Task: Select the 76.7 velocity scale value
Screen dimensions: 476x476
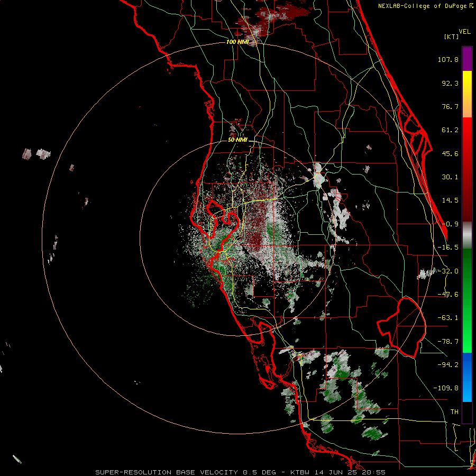Action: click(x=450, y=106)
